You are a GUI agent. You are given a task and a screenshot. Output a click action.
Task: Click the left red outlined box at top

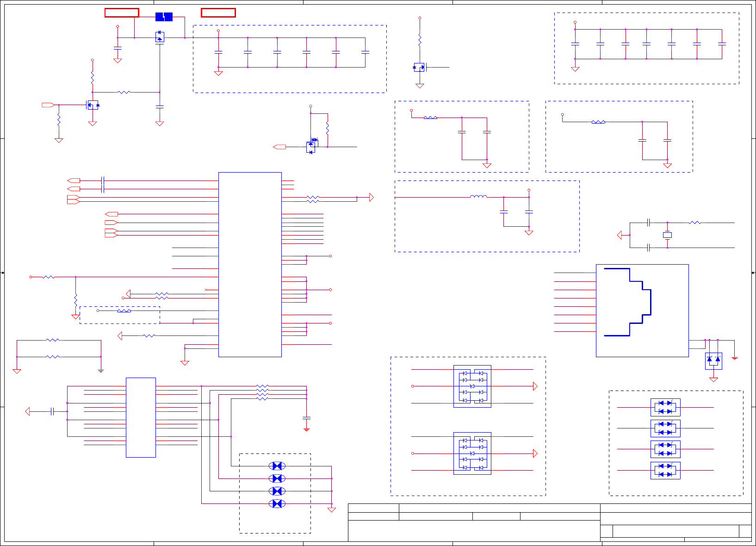click(122, 13)
